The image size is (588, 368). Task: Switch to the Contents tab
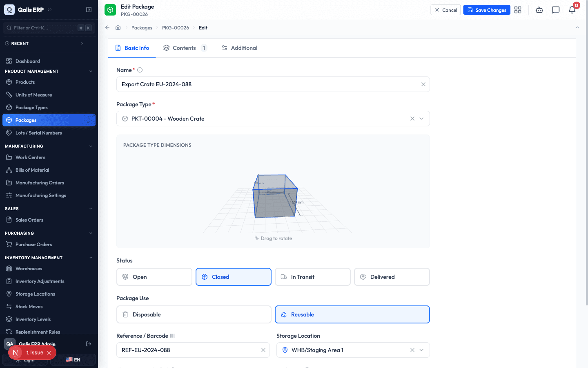pyautogui.click(x=185, y=48)
